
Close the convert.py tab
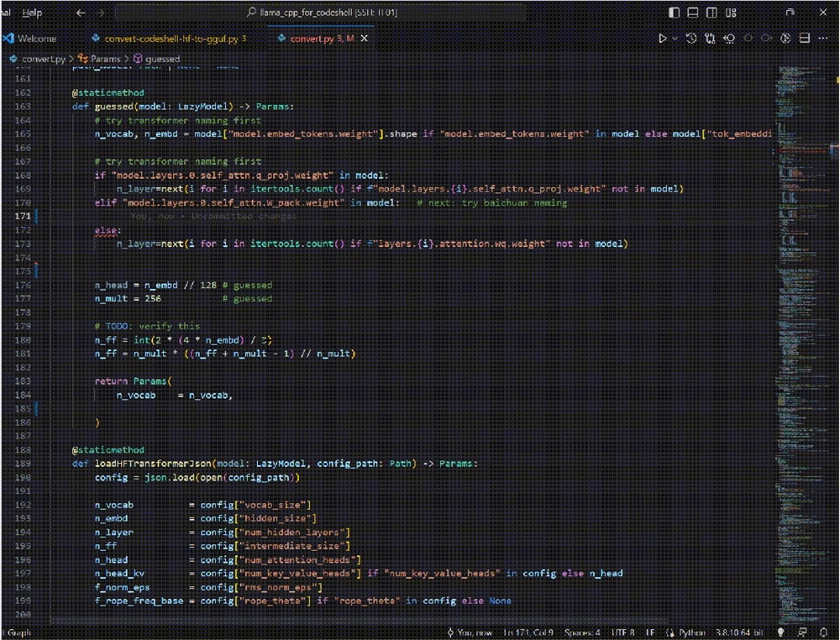coord(365,39)
